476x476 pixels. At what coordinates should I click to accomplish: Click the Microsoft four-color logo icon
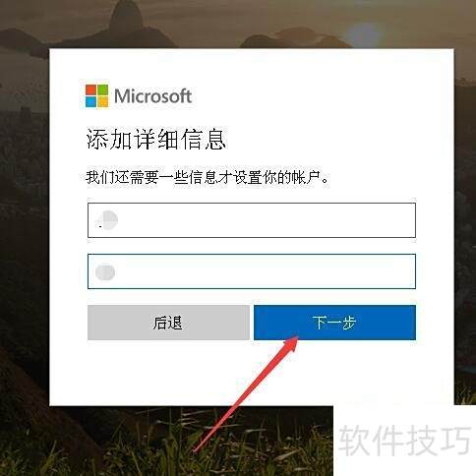(96, 95)
